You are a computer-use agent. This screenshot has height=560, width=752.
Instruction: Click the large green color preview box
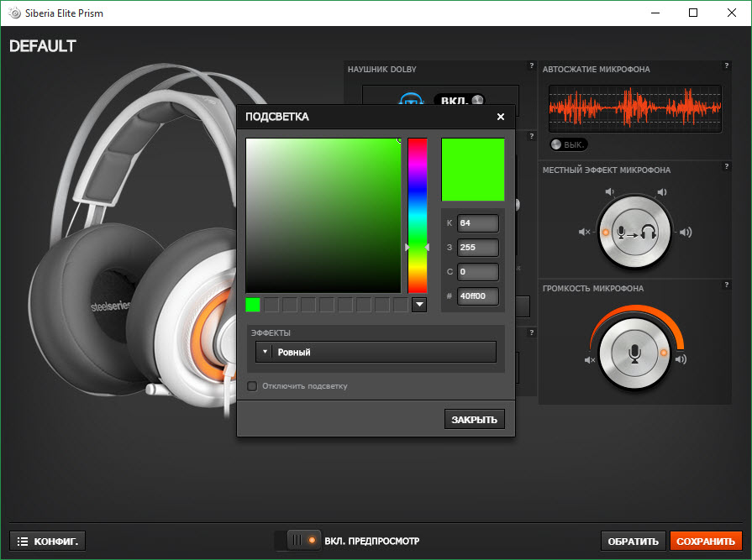coord(473,170)
